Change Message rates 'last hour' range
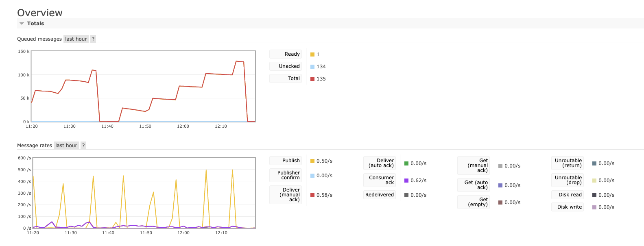Image resolution: width=644 pixels, height=246 pixels. pyautogui.click(x=66, y=146)
